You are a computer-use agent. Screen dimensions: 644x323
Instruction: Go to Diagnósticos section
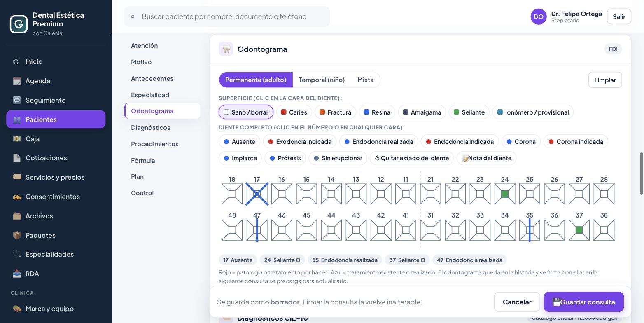[151, 127]
